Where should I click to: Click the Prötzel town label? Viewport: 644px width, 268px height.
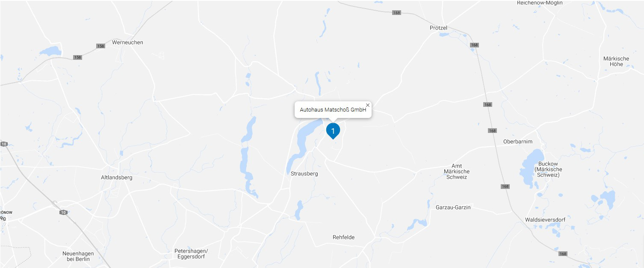point(438,28)
